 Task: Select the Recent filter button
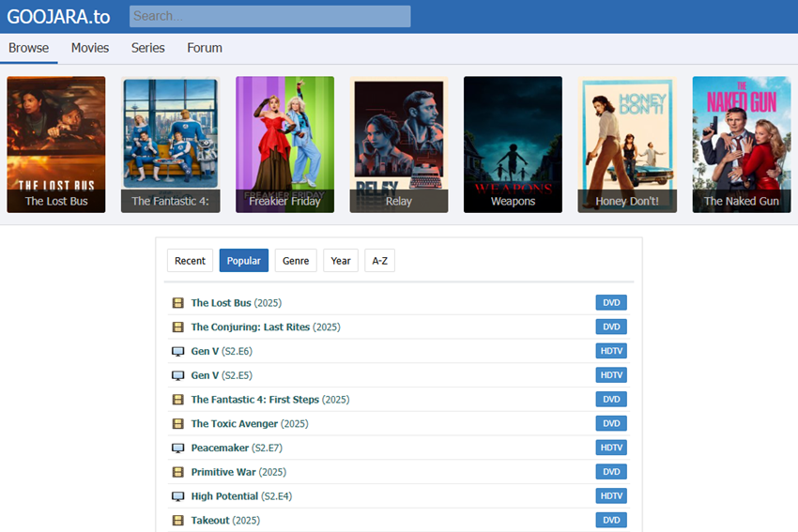190,261
